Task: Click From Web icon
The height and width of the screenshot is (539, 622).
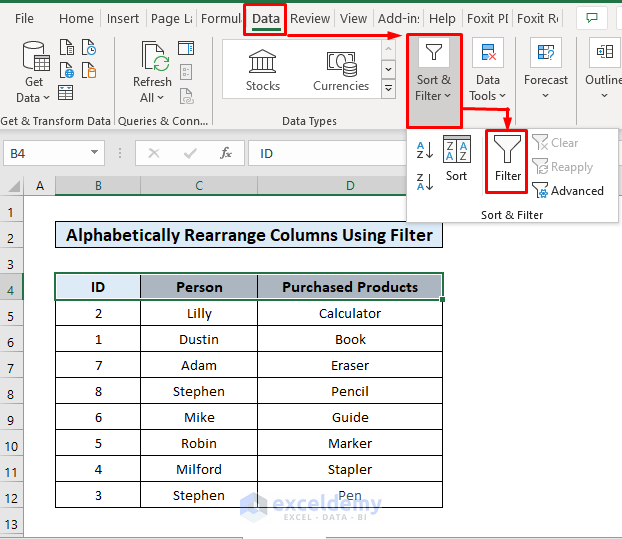Action: pyautogui.click(x=67, y=70)
